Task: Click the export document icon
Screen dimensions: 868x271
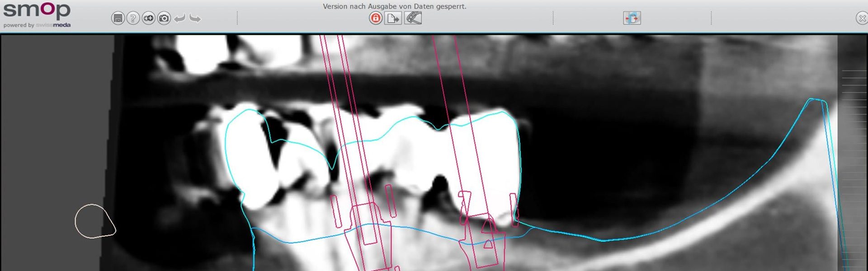Action: click(392, 18)
